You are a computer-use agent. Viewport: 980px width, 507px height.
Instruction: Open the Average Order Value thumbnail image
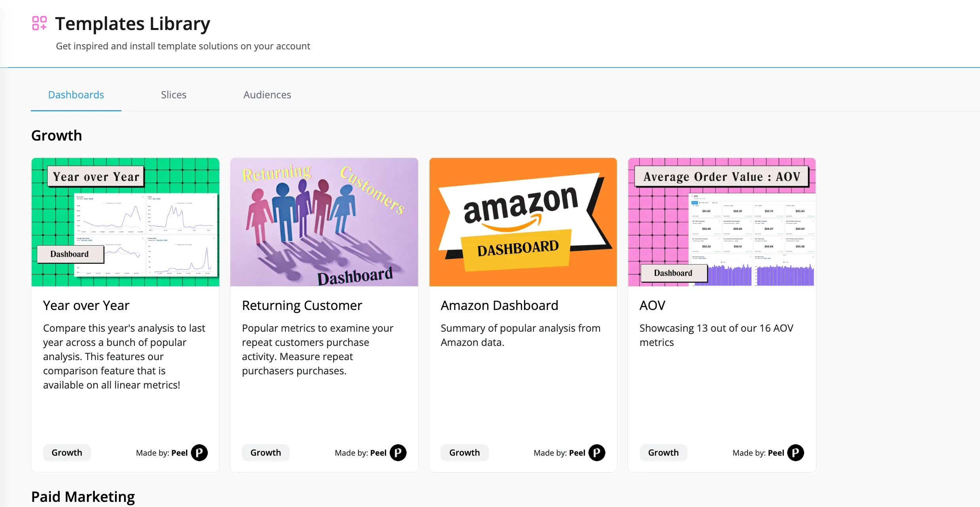[722, 222]
